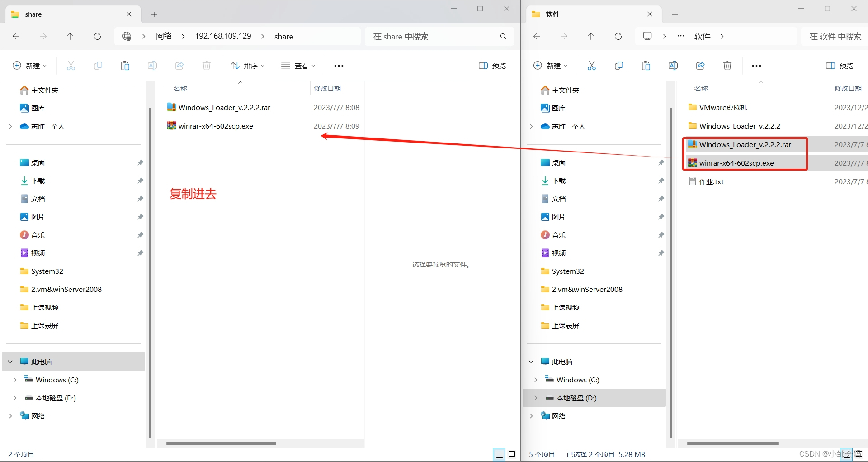Open 2.vm&winServer2008 in share sidebar

pos(66,289)
